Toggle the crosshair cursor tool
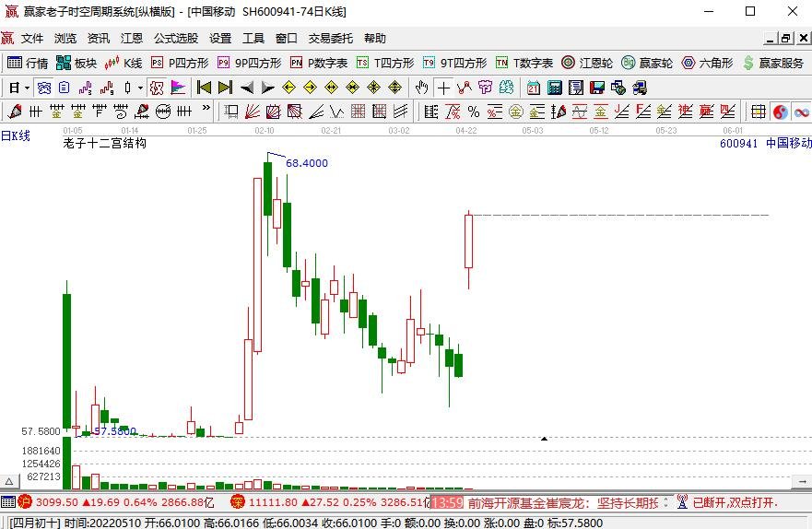This screenshot has width=812, height=529. [x=443, y=88]
